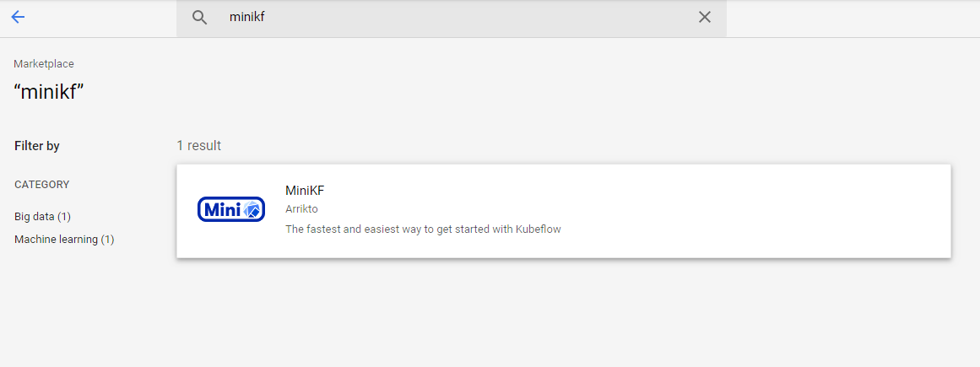Click the "Filter by" label
980x367 pixels.
37,146
